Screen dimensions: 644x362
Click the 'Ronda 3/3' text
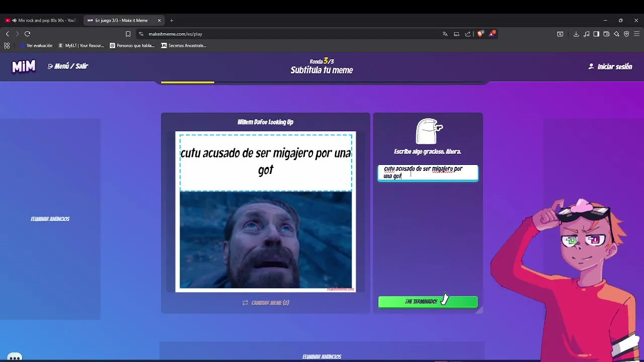[322, 61]
